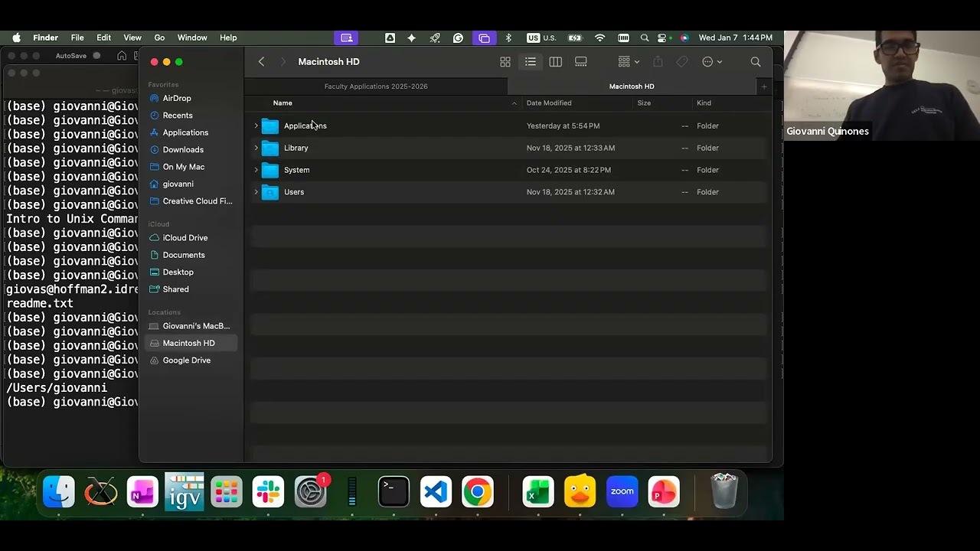Image resolution: width=980 pixels, height=551 pixels.
Task: Click the date and time display
Action: (x=736, y=37)
